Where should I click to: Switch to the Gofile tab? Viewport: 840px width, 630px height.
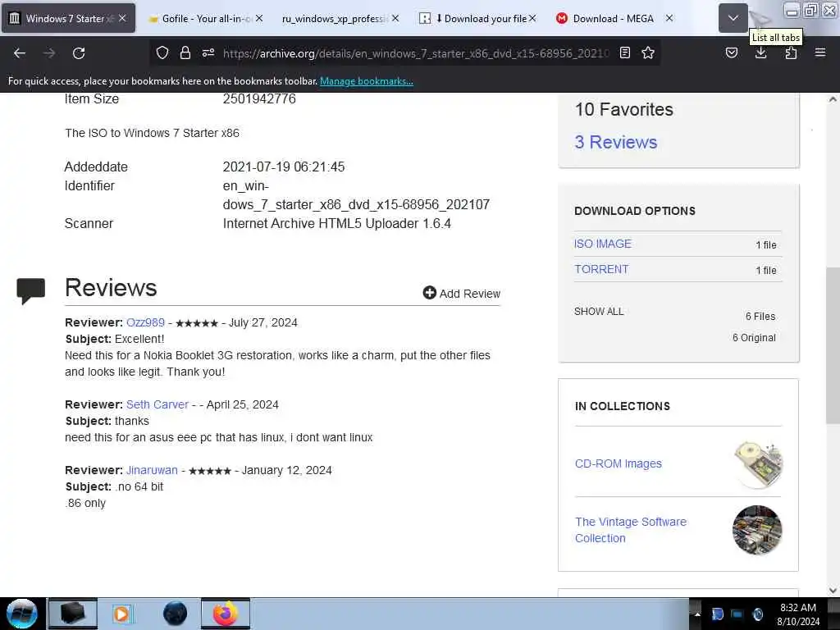[206, 18]
